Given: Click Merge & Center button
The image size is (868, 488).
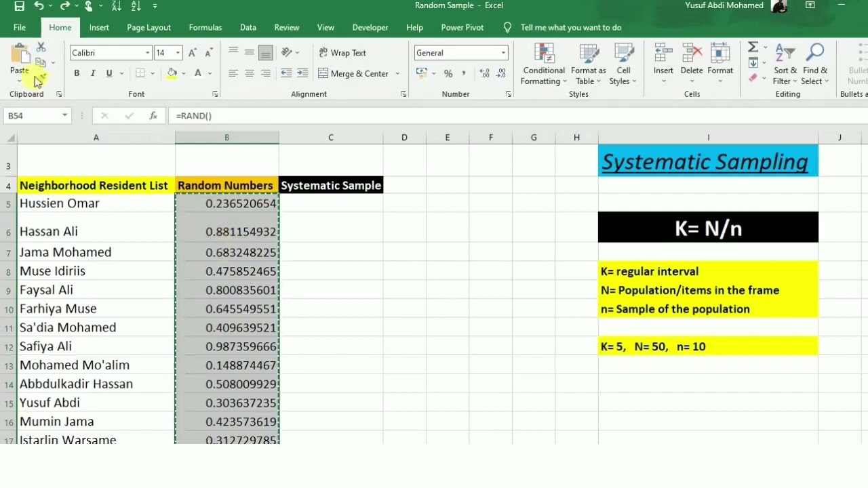Looking at the screenshot, I should 353,74.
